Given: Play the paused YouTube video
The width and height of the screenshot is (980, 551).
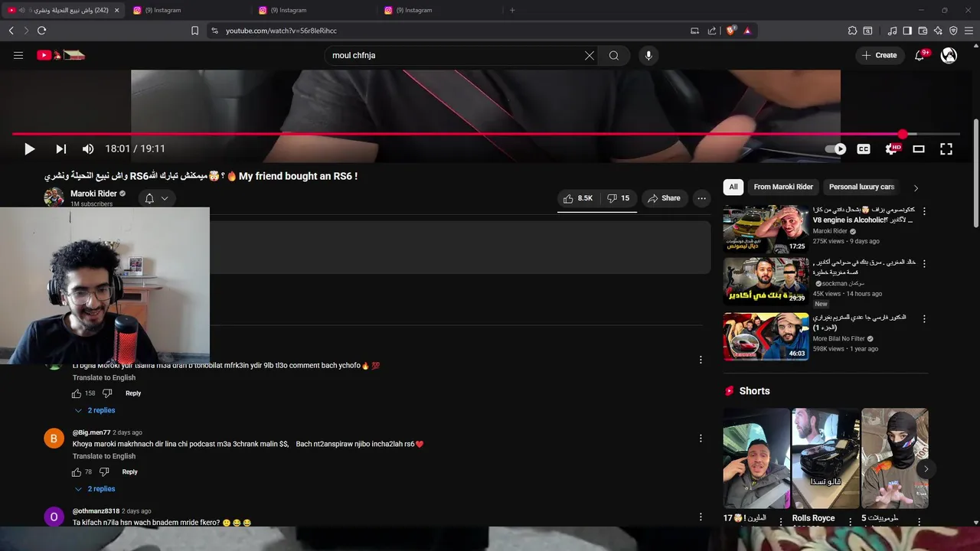Looking at the screenshot, I should click(x=29, y=149).
